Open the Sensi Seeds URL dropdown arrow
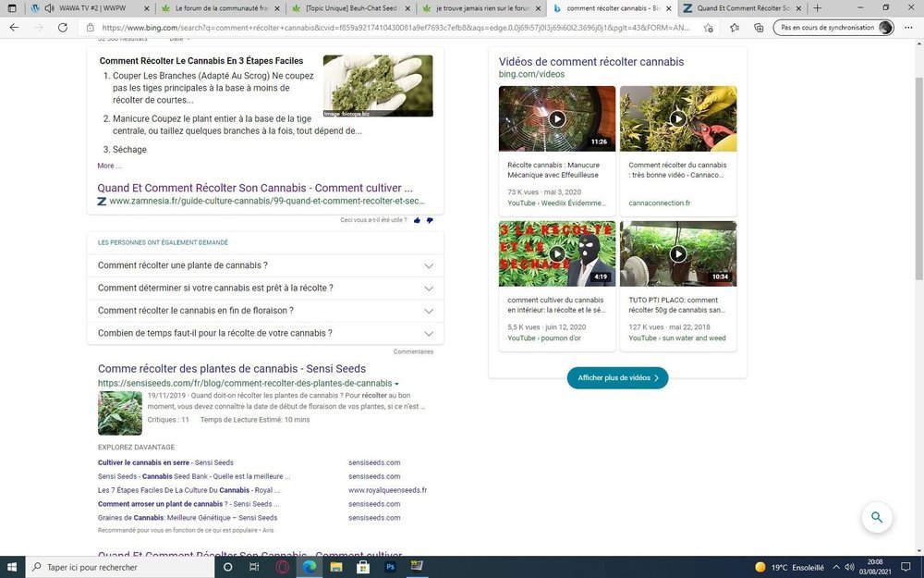The width and height of the screenshot is (924, 578). [x=396, y=384]
